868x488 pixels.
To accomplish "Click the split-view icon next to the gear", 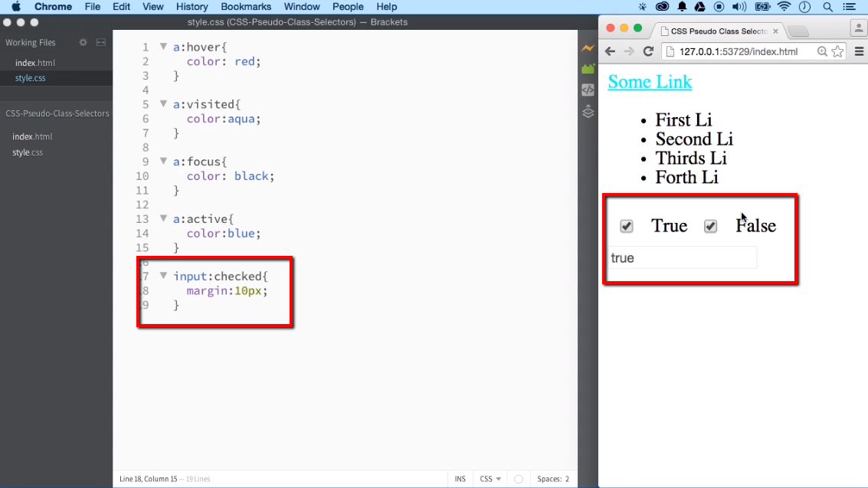I will tap(100, 42).
